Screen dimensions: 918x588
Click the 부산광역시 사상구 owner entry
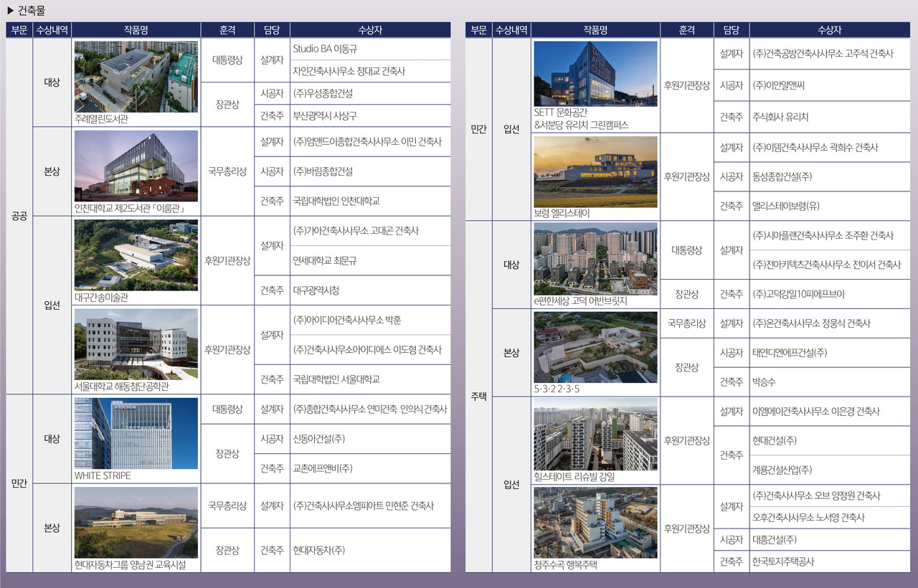click(325, 115)
